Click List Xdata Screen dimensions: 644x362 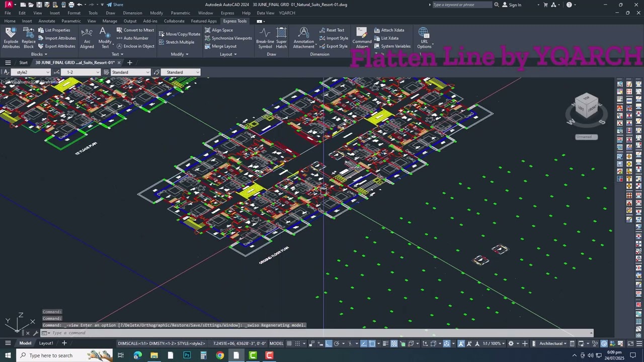[x=386, y=38]
